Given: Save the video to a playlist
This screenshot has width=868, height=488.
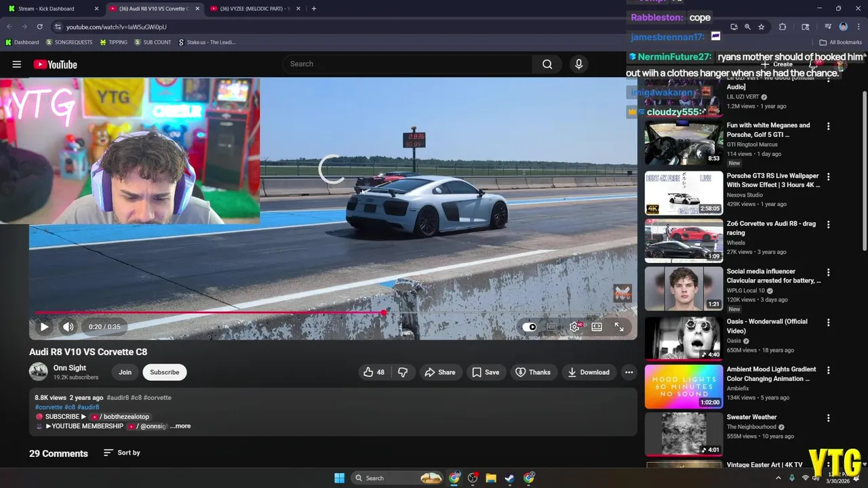Looking at the screenshot, I should [x=486, y=372].
